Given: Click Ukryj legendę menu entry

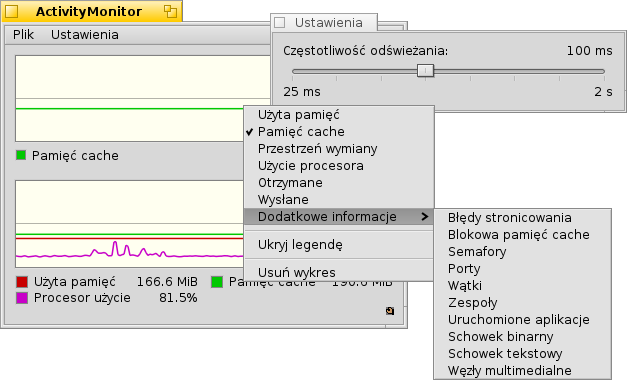Looking at the screenshot, I should click(x=339, y=245).
